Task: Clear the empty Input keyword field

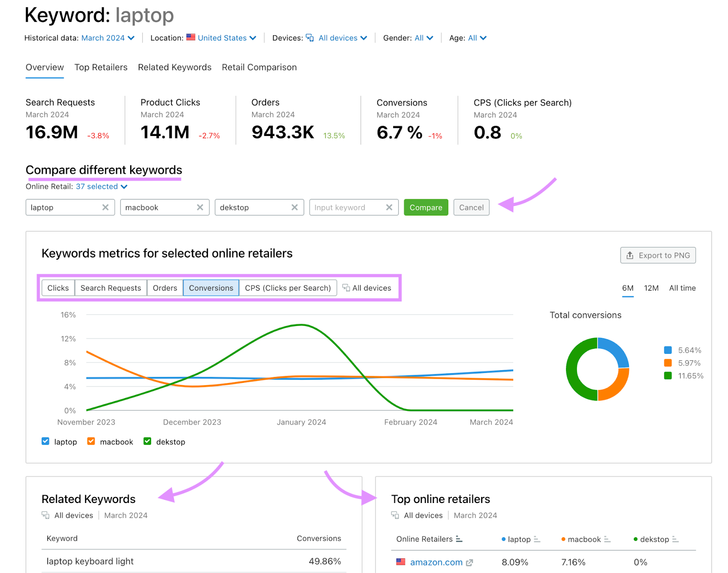Action: [x=389, y=207]
